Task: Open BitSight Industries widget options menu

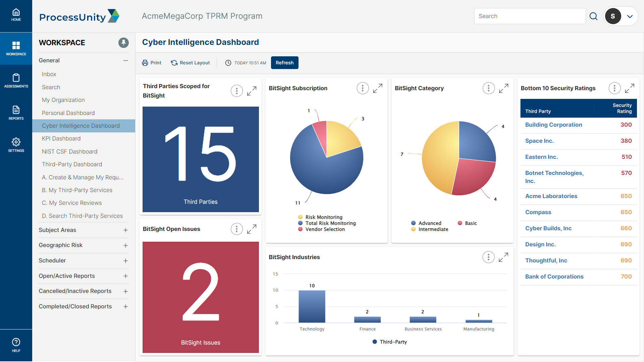Action: click(x=489, y=257)
